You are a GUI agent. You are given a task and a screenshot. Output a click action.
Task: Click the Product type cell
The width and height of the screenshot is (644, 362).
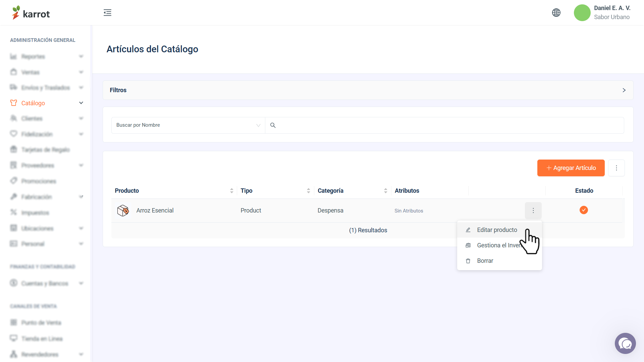251,210
